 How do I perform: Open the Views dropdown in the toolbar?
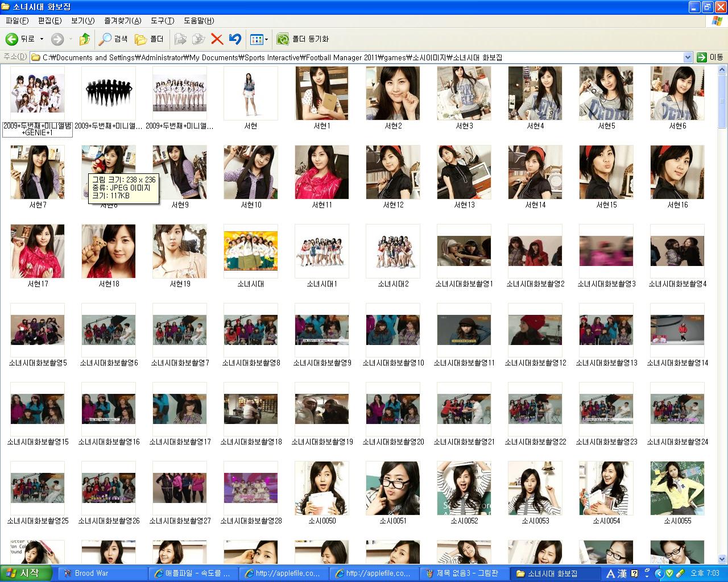click(x=259, y=39)
